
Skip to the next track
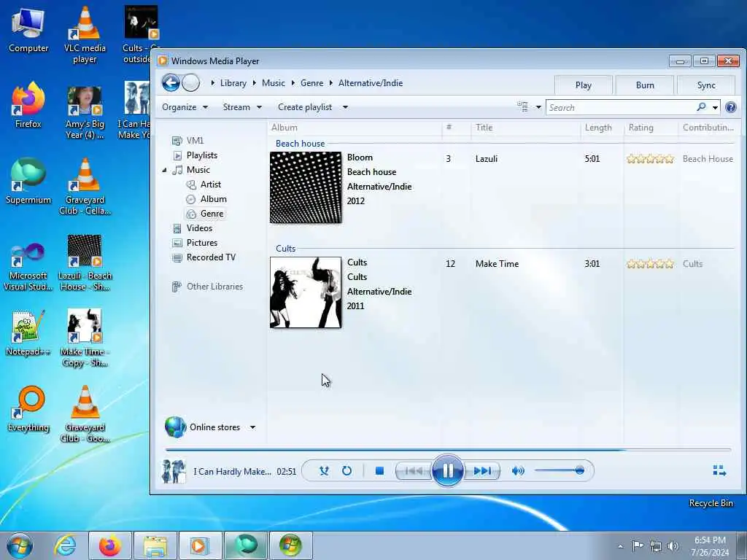482,471
